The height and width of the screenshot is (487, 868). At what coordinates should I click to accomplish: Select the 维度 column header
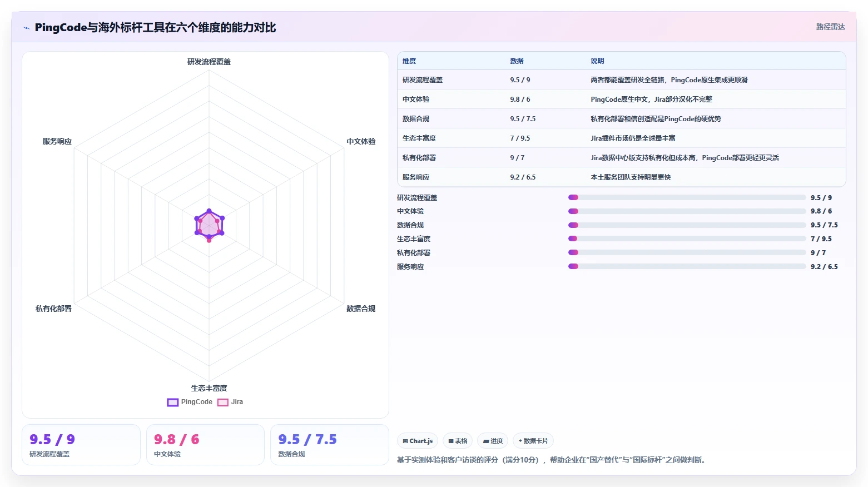tap(409, 61)
